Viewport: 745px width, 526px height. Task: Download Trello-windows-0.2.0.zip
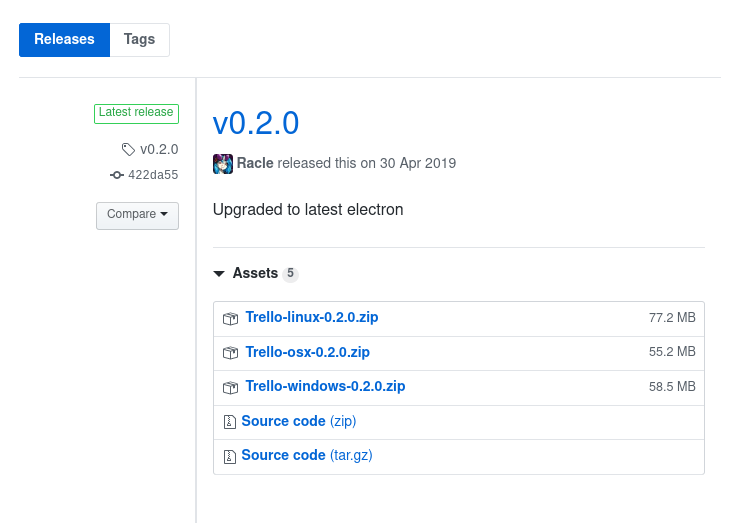325,386
